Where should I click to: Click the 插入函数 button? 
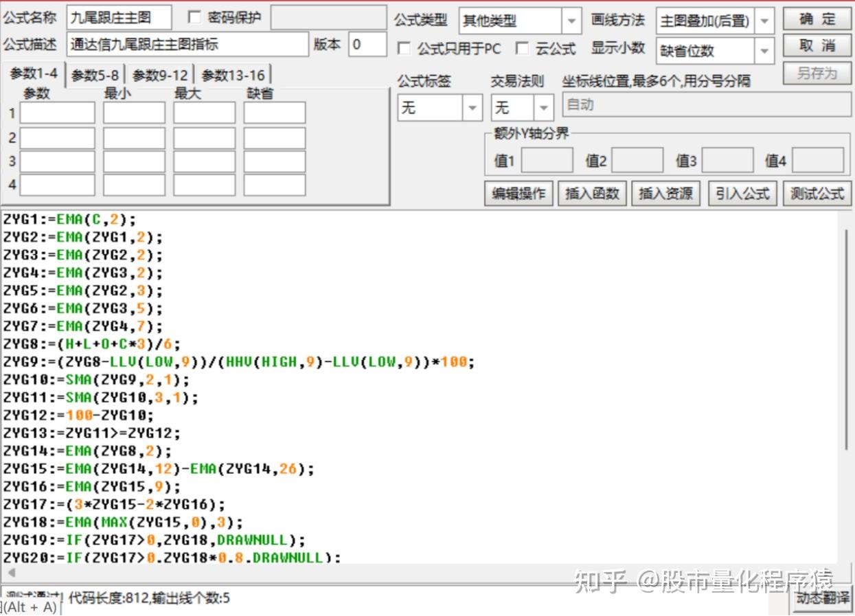click(592, 194)
